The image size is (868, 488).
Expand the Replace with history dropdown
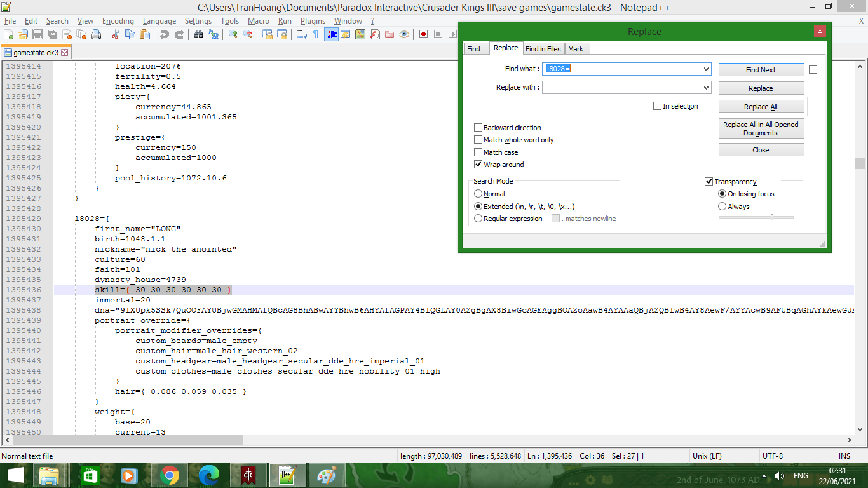tap(706, 87)
